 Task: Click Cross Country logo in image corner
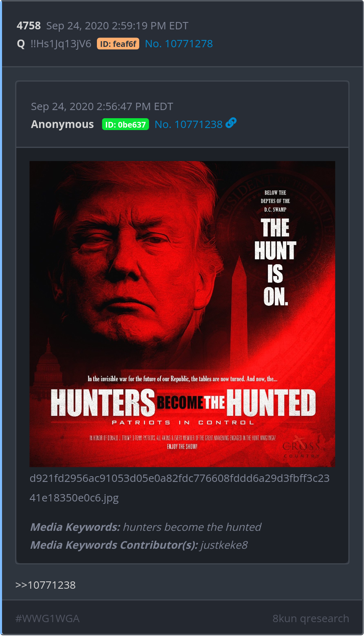tap(302, 448)
